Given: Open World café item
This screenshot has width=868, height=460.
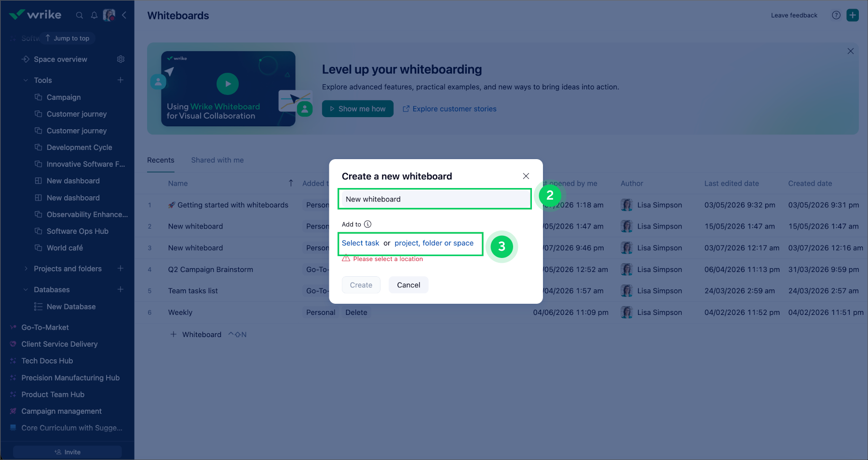Looking at the screenshot, I should pos(65,248).
